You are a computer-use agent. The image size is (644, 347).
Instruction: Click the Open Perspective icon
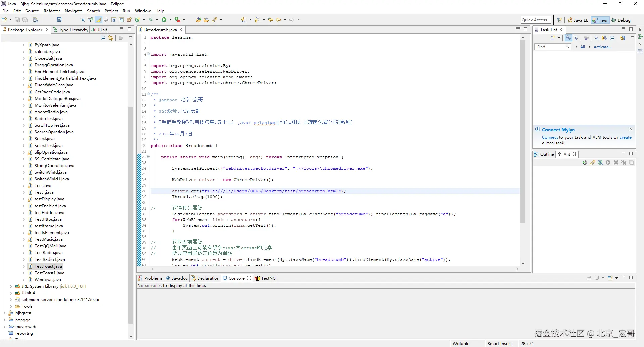559,20
